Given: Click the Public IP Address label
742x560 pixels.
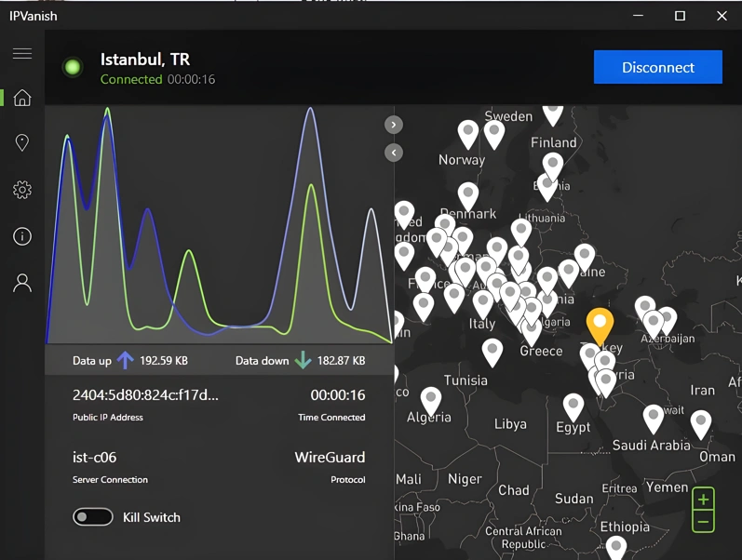Looking at the screenshot, I should pyautogui.click(x=108, y=417).
